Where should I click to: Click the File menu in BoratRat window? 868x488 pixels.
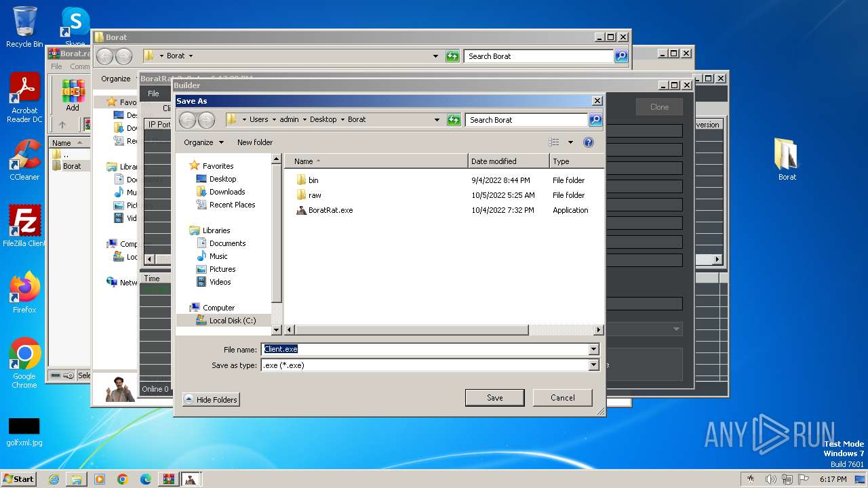pos(153,94)
